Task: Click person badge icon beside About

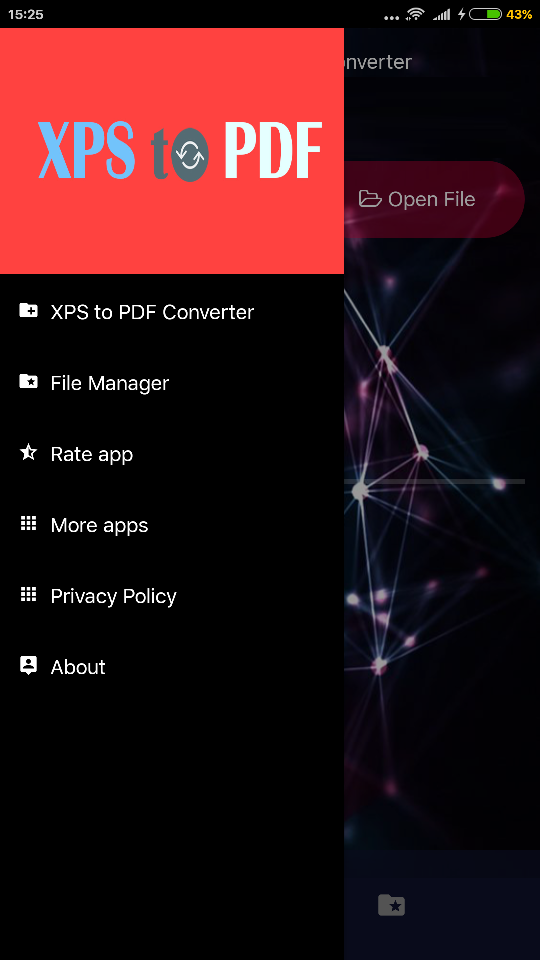Action: 28,666
